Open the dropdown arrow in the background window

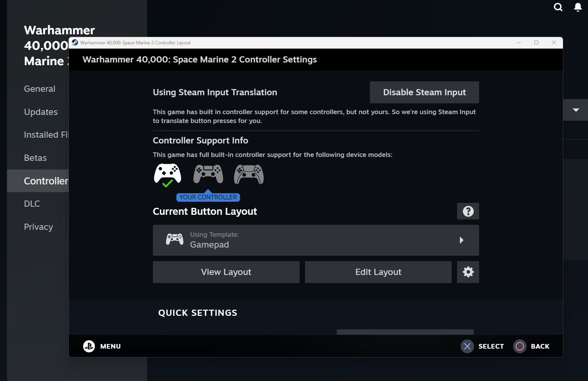pos(576,110)
